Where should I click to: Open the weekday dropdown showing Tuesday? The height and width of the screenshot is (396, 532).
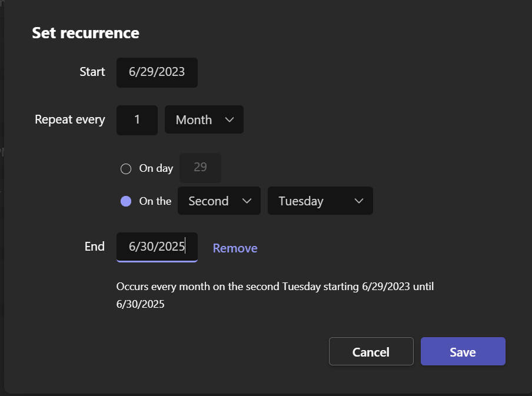point(320,201)
